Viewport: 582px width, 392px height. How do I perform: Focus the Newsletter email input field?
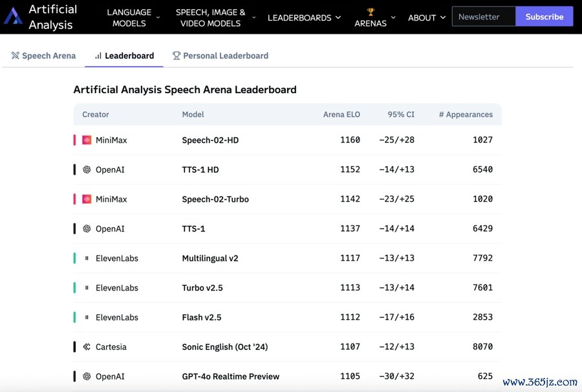tap(483, 17)
